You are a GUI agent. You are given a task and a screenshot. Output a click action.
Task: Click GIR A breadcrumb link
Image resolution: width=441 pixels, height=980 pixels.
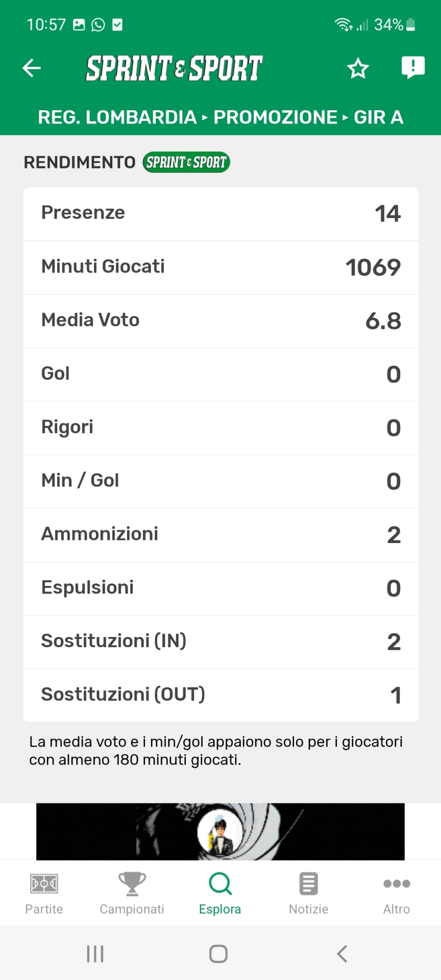pyautogui.click(x=378, y=117)
